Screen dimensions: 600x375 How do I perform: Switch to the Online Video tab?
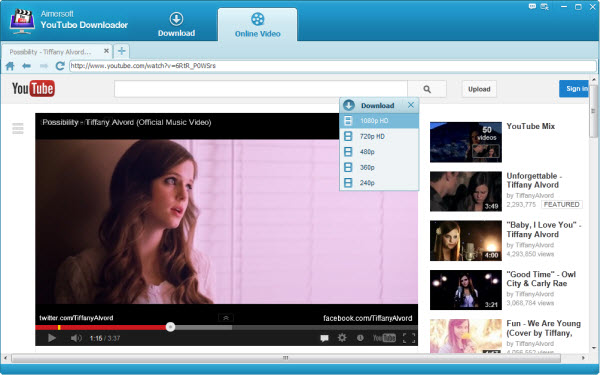pyautogui.click(x=258, y=25)
